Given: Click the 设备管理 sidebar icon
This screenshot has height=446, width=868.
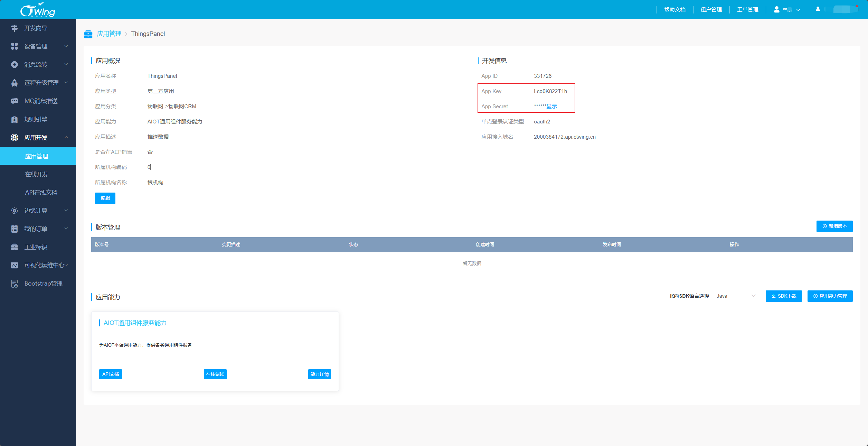Looking at the screenshot, I should point(14,46).
